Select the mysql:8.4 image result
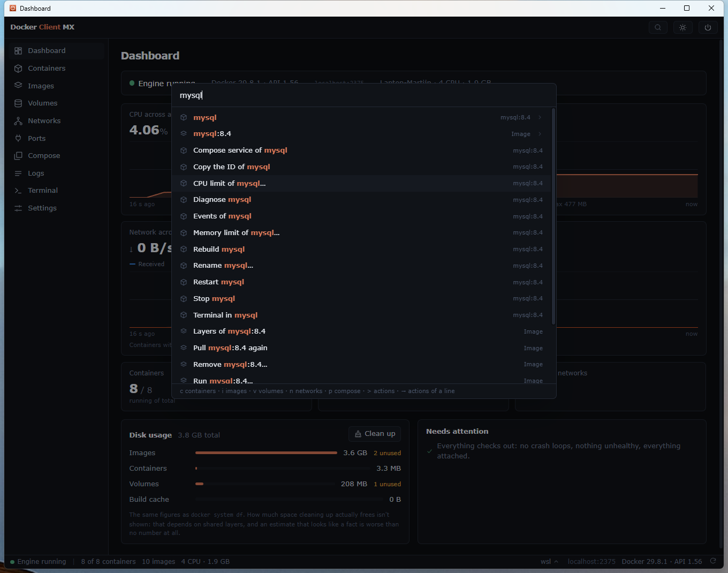Image resolution: width=728 pixels, height=573 pixels. (x=361, y=134)
